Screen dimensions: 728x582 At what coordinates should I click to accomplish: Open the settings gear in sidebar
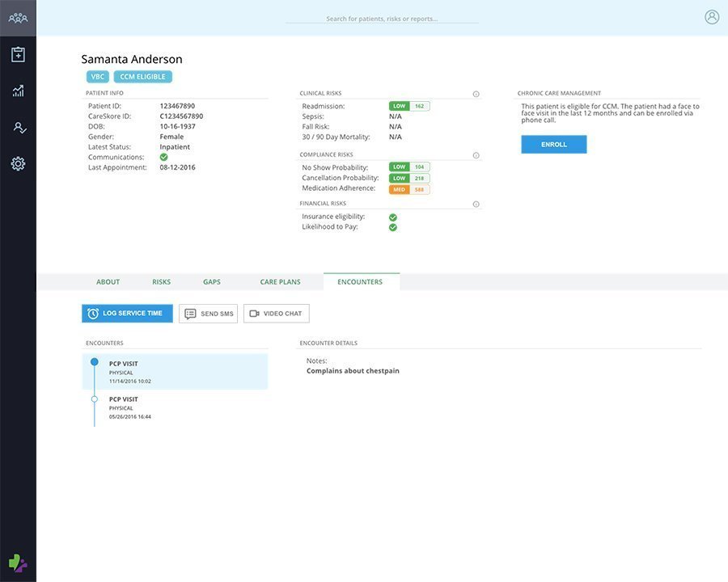[18, 163]
